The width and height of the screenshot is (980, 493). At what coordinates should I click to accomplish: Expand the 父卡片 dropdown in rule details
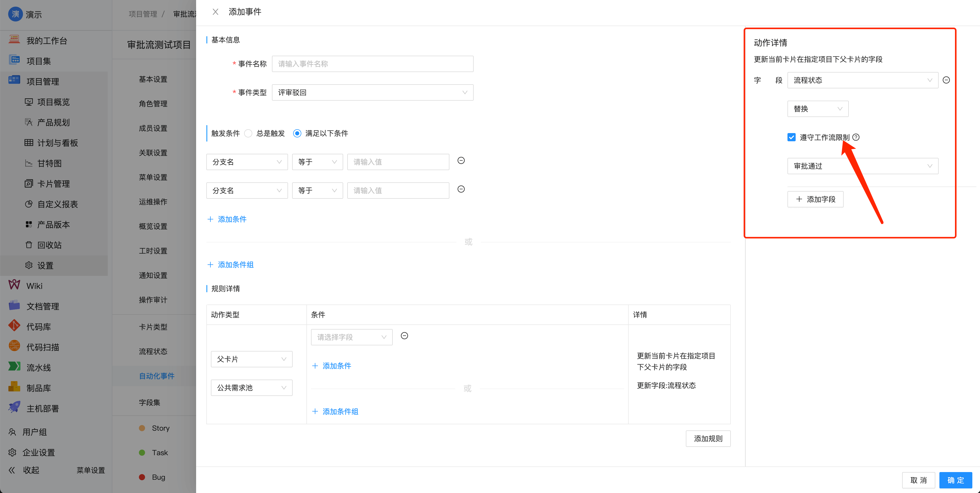point(251,359)
